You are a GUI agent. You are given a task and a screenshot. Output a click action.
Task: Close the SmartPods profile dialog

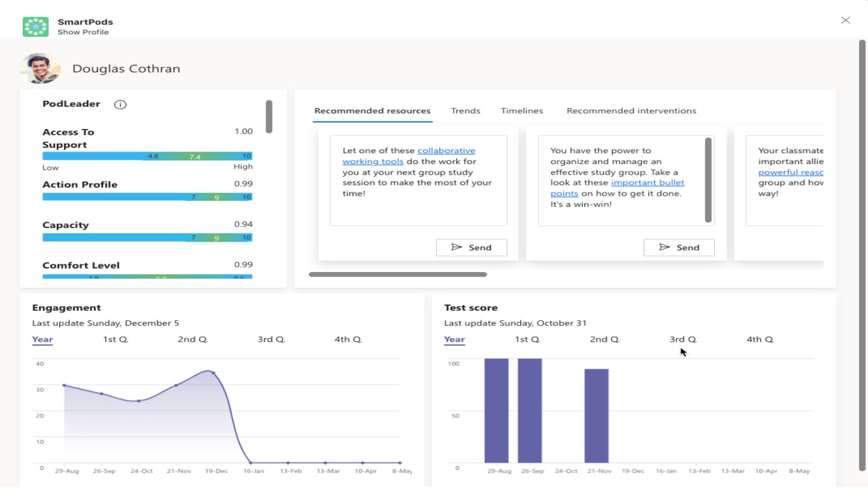tap(845, 20)
